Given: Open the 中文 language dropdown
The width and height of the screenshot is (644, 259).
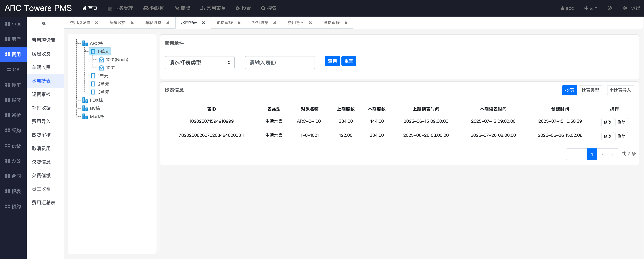Looking at the screenshot, I should pos(590,8).
